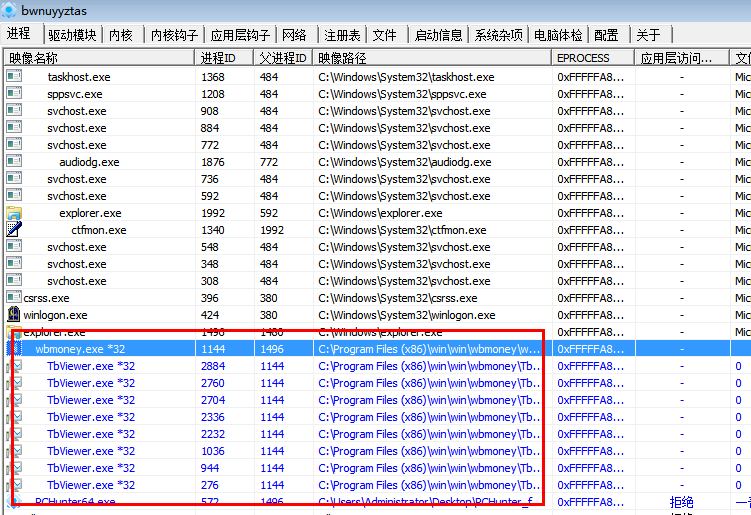751x515 pixels.
Task: Select the 配置 tab
Action: pyautogui.click(x=606, y=35)
